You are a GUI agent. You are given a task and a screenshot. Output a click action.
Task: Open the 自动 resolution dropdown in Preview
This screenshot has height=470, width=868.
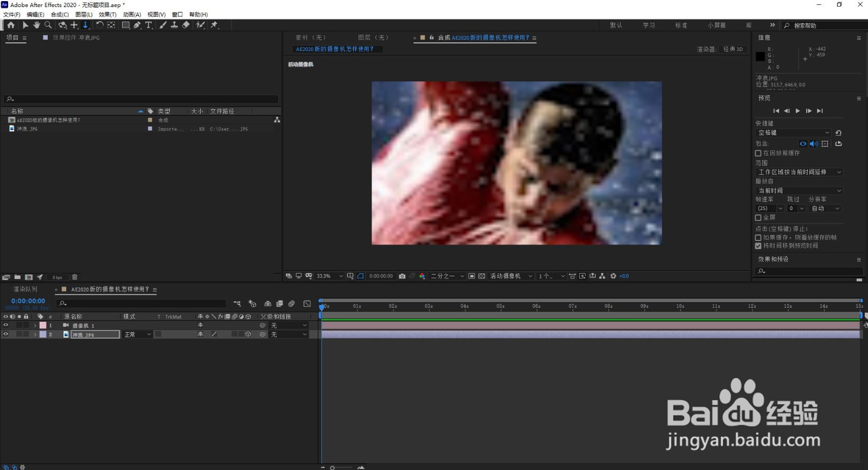pos(825,208)
